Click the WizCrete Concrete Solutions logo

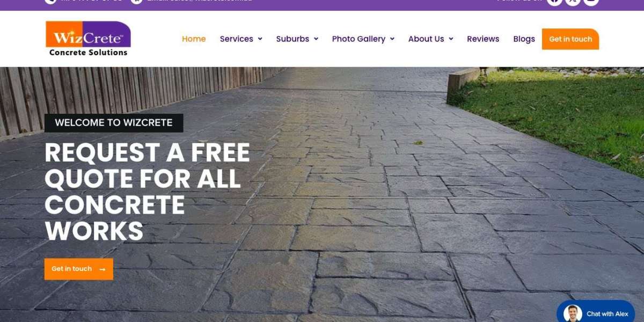click(x=88, y=39)
